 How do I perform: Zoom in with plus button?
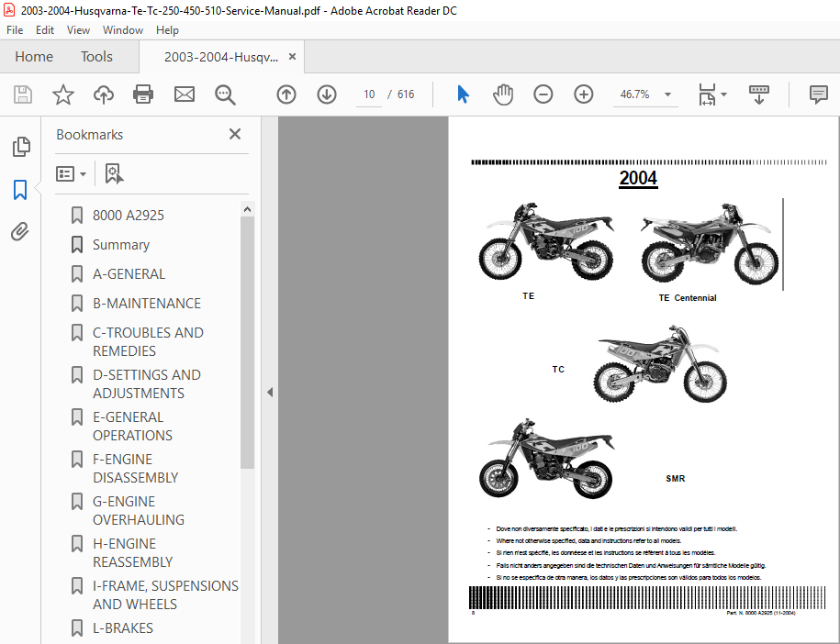pos(583,94)
